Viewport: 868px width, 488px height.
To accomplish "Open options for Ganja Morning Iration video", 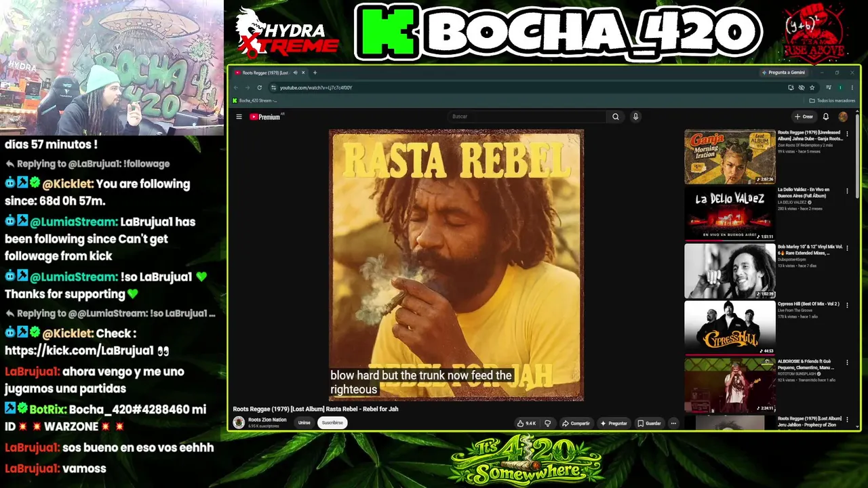I will click(x=847, y=134).
